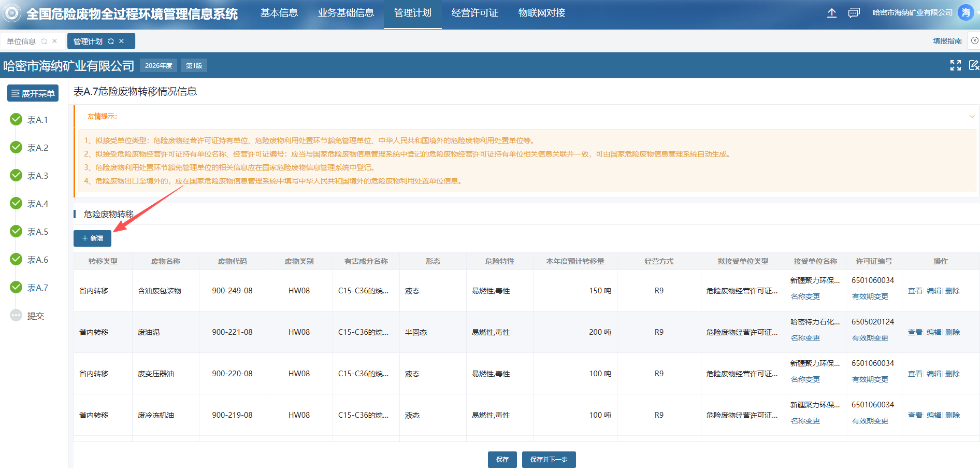Expand the sidebar with 展开菜单
Viewport: 980px width, 468px height.
(x=33, y=93)
